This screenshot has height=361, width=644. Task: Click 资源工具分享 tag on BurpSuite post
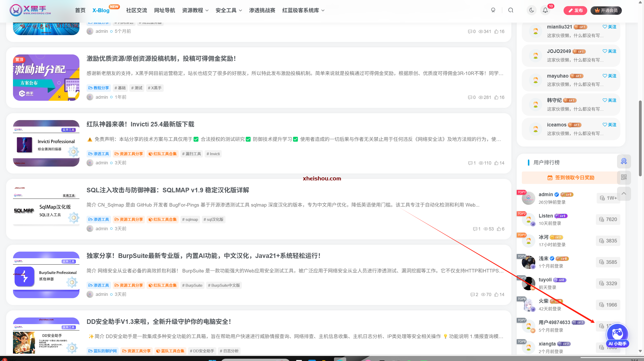[129, 285]
